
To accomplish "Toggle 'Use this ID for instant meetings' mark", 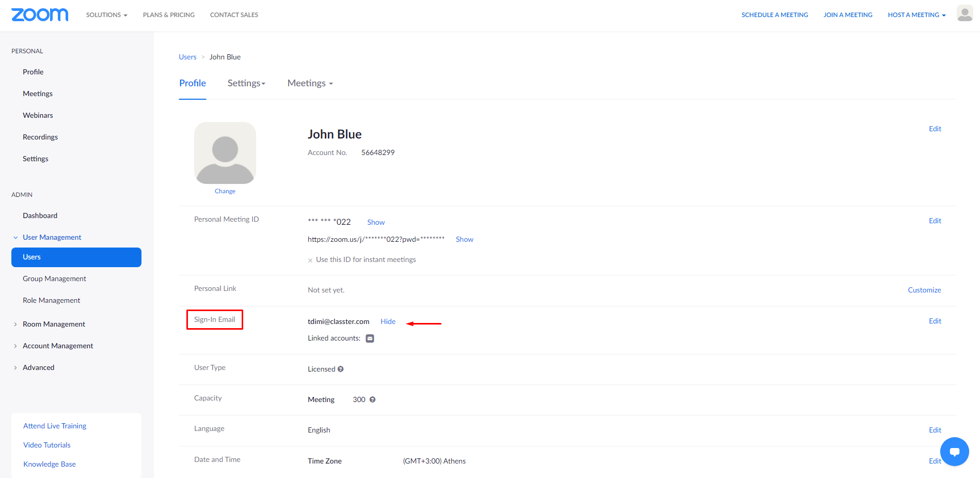I will click(x=310, y=260).
